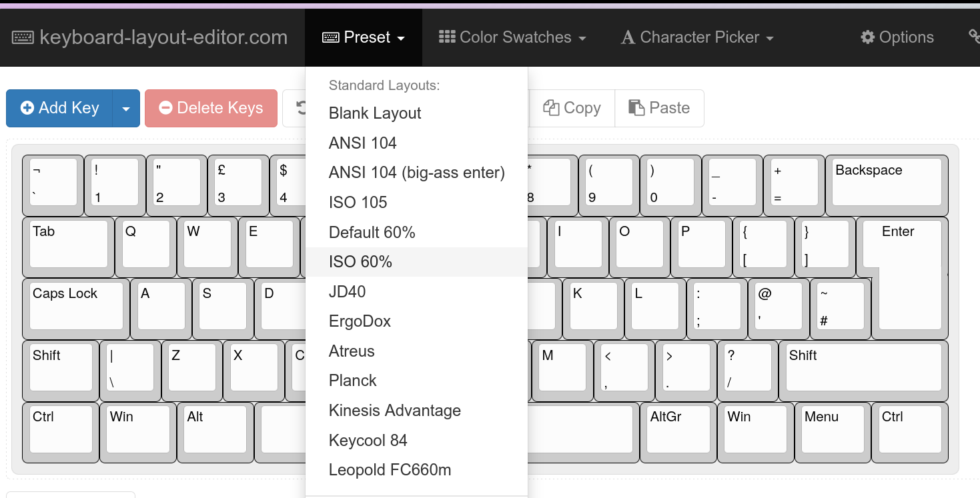The width and height of the screenshot is (980, 498).
Task: Click the plus icon on Add Key
Action: click(27, 108)
